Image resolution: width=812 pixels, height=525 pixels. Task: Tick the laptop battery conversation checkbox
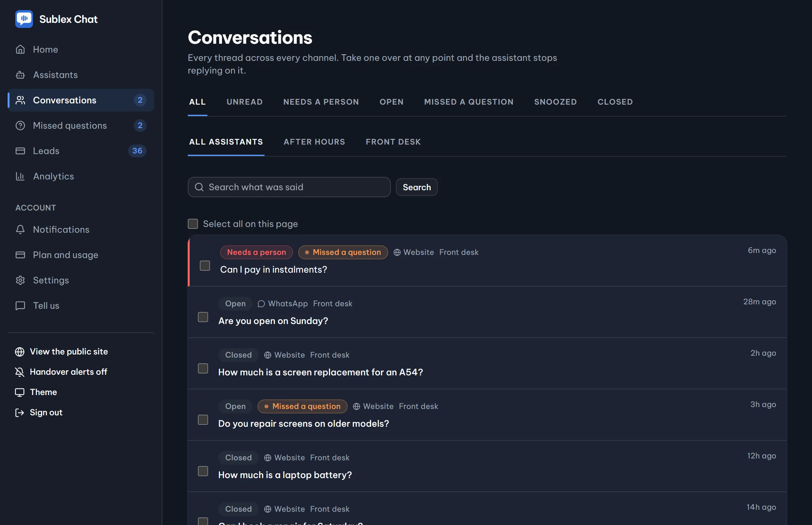tap(203, 471)
